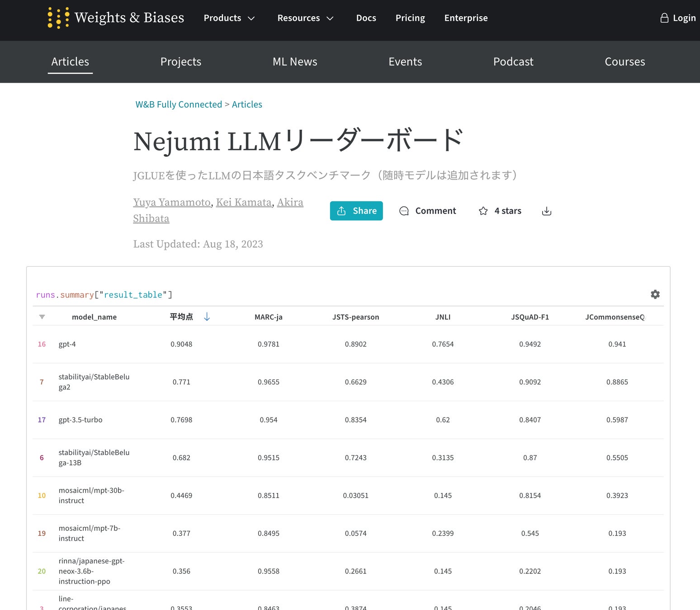Select the mosaicml/mpt-7b-instruct row name
The width and height of the screenshot is (700, 610).
90,534
